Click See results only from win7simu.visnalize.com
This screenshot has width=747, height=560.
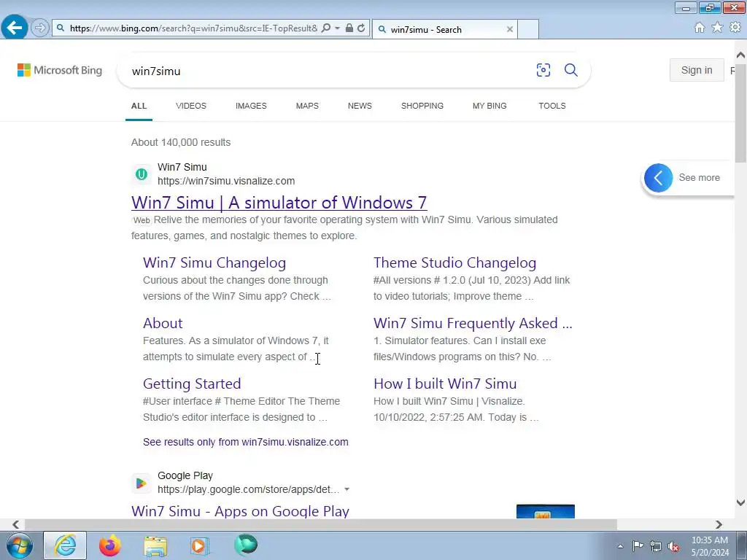tap(246, 442)
